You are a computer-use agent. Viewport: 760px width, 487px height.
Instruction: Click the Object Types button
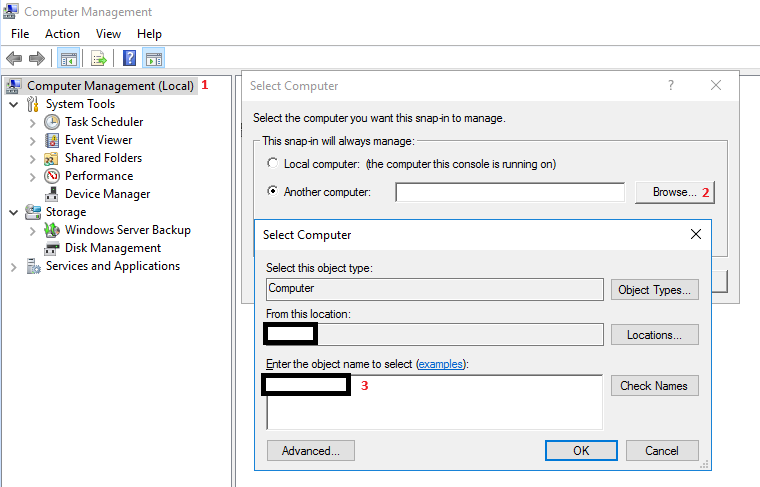654,290
